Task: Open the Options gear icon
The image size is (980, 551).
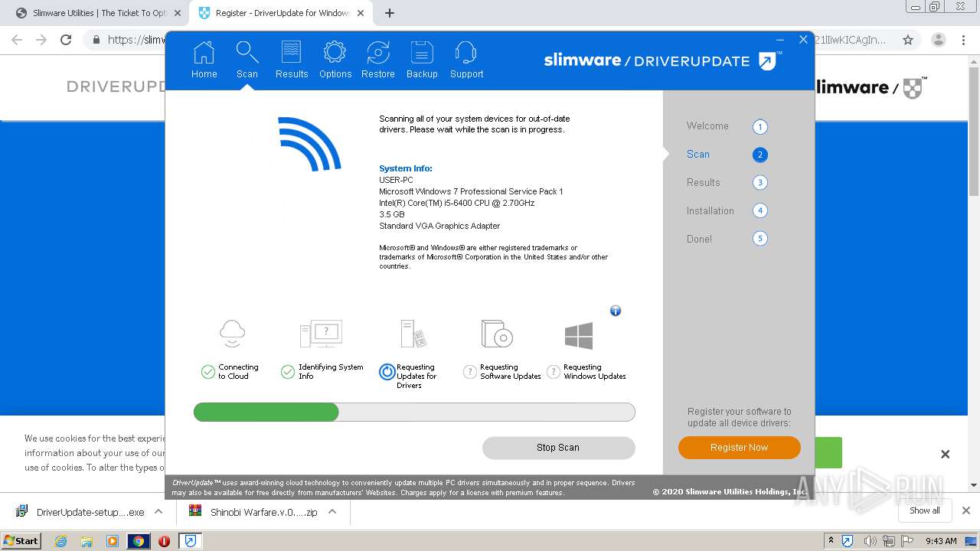Action: coord(335,52)
